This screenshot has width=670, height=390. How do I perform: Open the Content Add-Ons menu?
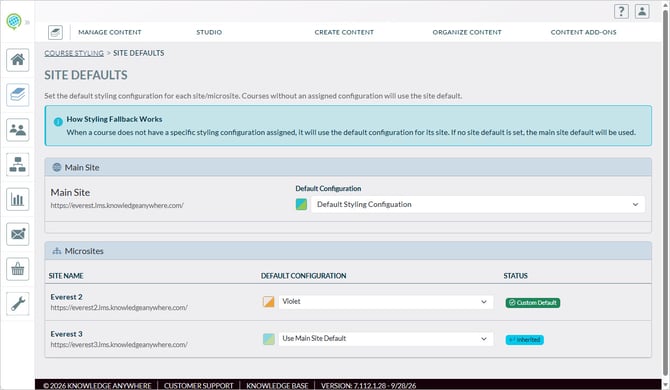tap(583, 32)
